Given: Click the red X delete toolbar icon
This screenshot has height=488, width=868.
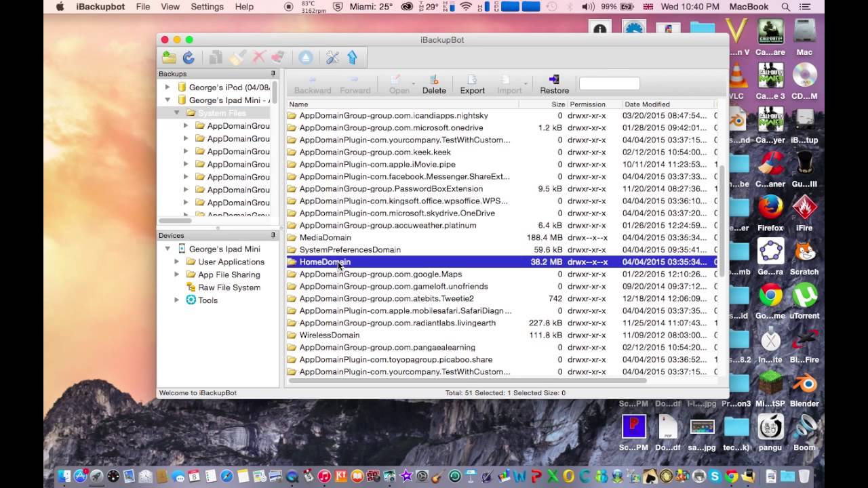Looking at the screenshot, I should [x=258, y=58].
